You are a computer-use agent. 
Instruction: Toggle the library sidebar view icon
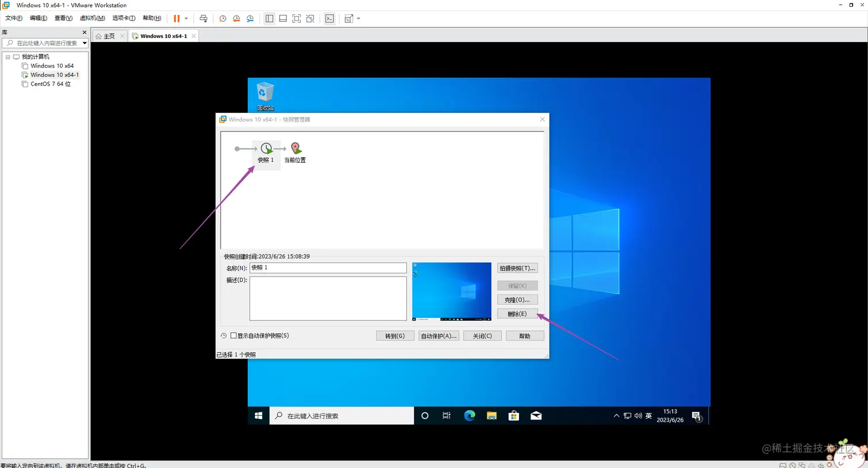click(269, 18)
